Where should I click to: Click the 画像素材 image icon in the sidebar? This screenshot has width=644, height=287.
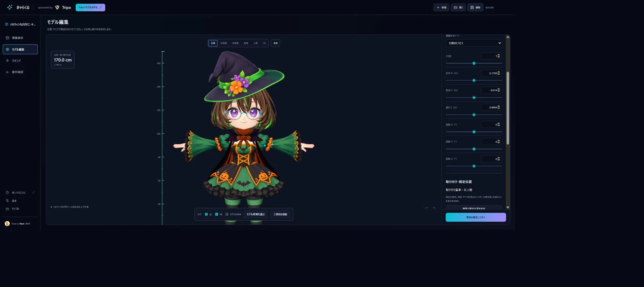7,37
